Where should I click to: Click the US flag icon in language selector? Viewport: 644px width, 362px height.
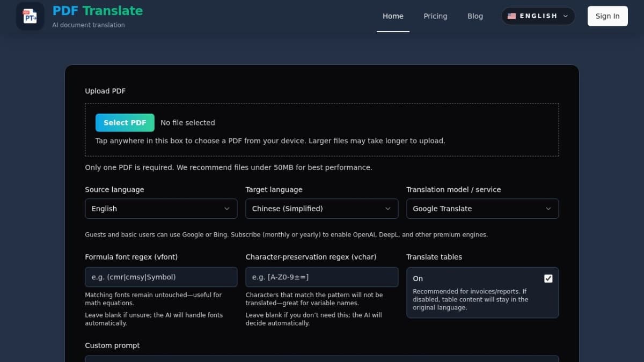[x=511, y=16]
